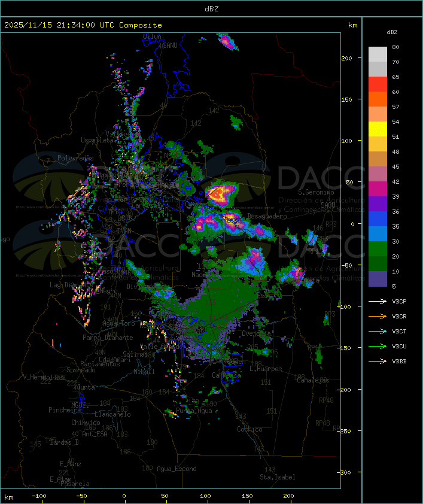The width and height of the screenshot is (423, 504).
Task: Click the 2025/11/15 21:34:00 UTC Composite timestamp
Action: click(83, 25)
